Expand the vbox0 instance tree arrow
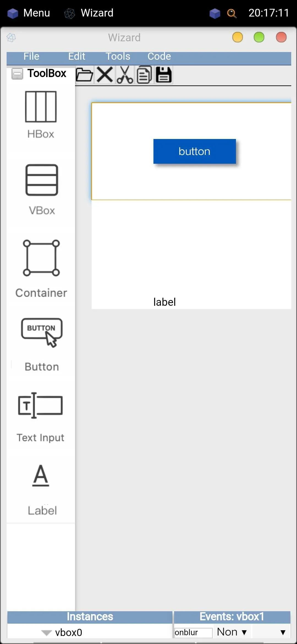 46,632
